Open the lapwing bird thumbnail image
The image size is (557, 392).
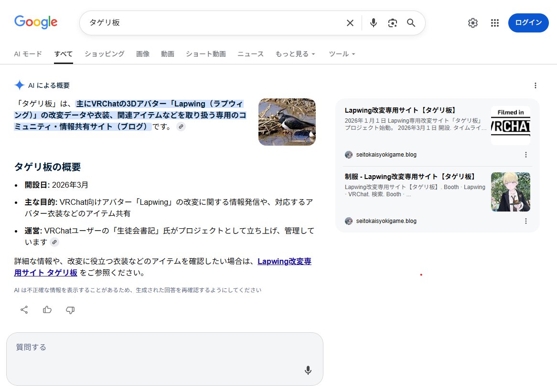tap(287, 122)
